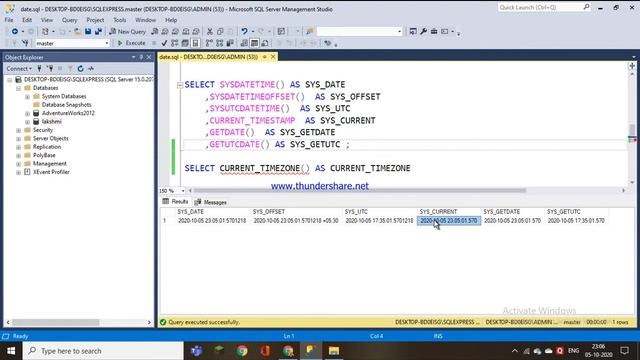Select the XEvent Profiler tree item
Screen dimensions: 640x360
51,172
